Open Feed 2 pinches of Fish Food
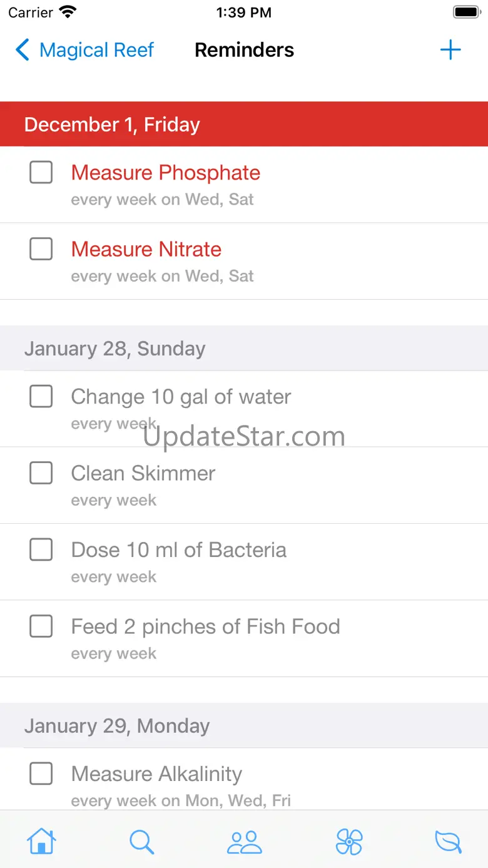Image resolution: width=488 pixels, height=868 pixels. 206,627
